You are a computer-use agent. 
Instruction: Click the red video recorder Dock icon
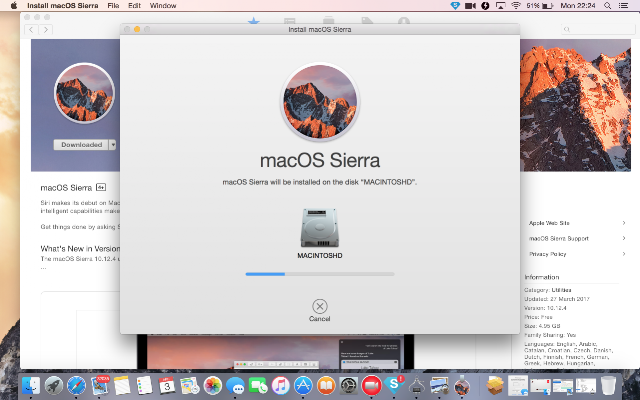(371, 385)
